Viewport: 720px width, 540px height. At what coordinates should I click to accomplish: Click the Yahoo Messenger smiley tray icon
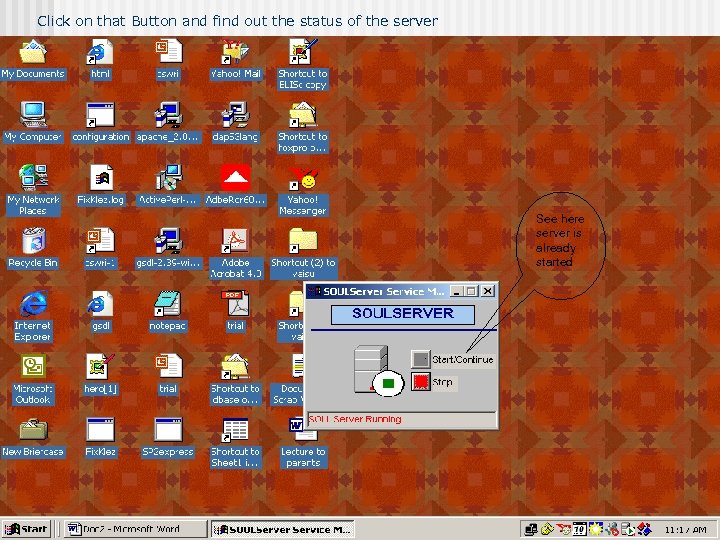point(563,529)
